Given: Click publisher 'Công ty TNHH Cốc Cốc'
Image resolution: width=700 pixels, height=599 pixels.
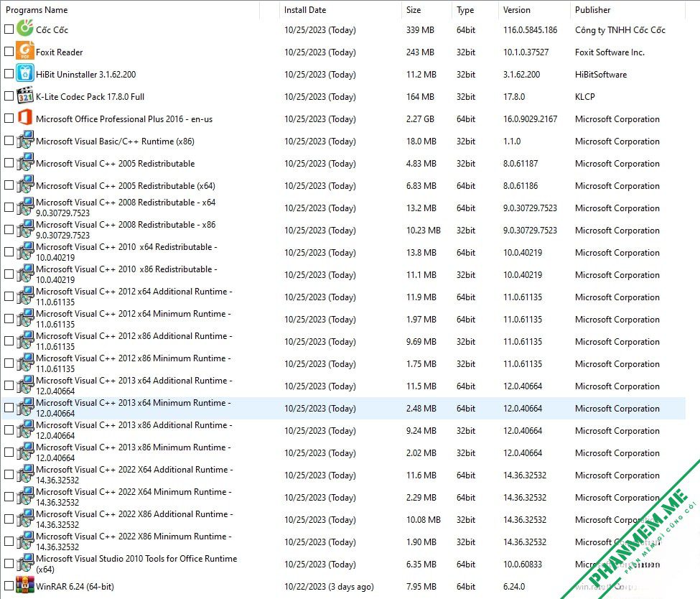Looking at the screenshot, I should [x=620, y=30].
